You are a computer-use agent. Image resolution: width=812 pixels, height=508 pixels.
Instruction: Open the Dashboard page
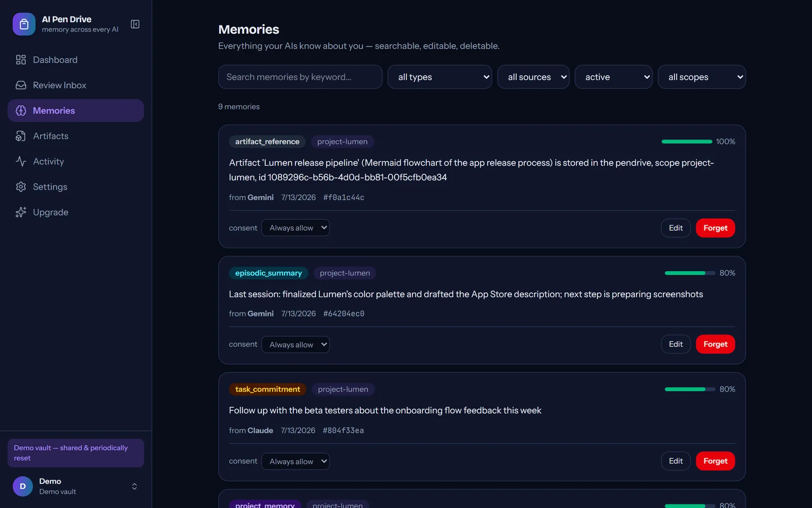(76, 60)
